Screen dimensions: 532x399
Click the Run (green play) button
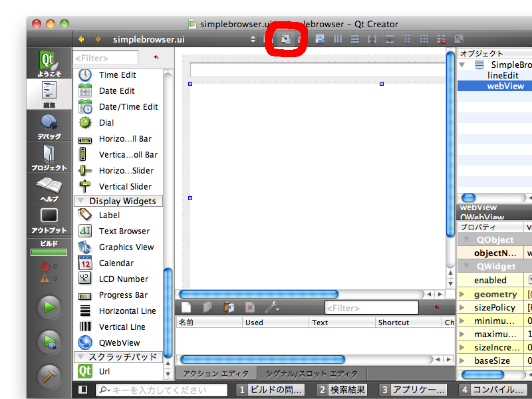click(49, 308)
